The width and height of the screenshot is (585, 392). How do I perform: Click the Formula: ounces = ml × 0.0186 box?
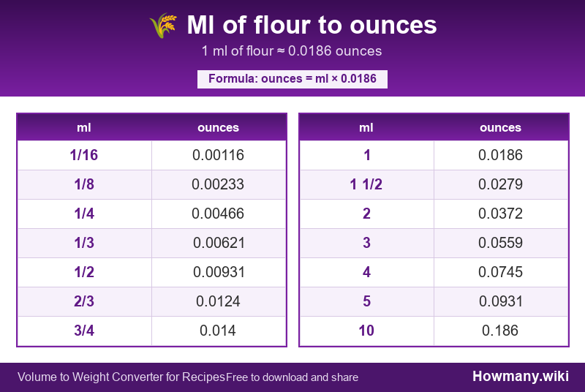tap(292, 79)
